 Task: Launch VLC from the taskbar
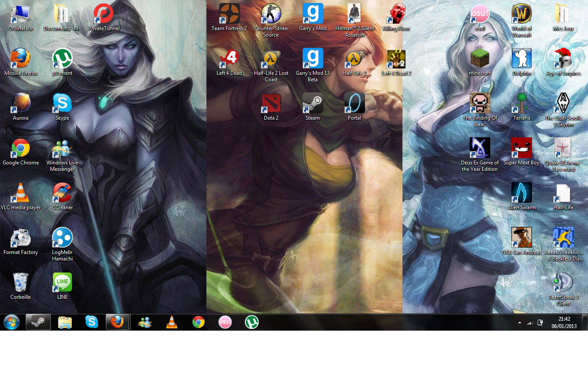tap(171, 322)
